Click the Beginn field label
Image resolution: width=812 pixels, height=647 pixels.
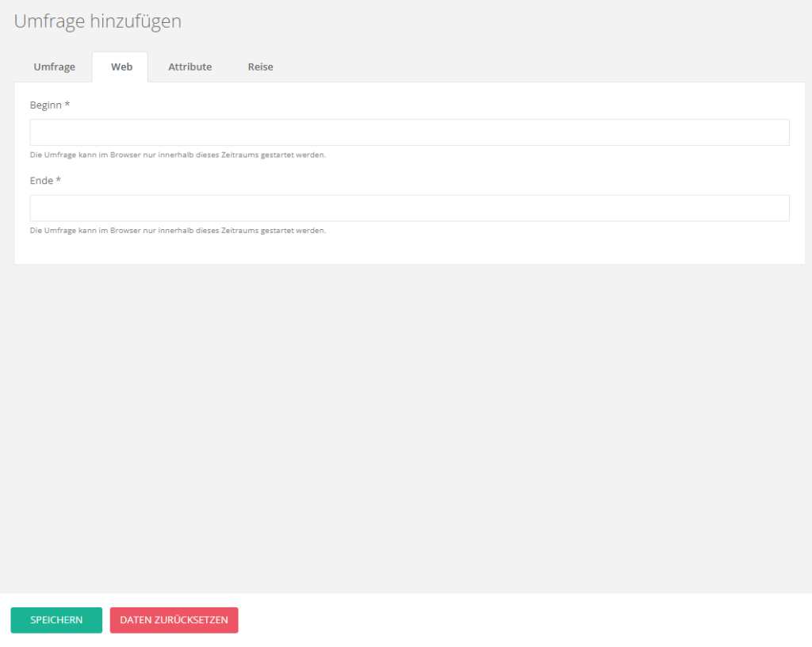pos(45,105)
